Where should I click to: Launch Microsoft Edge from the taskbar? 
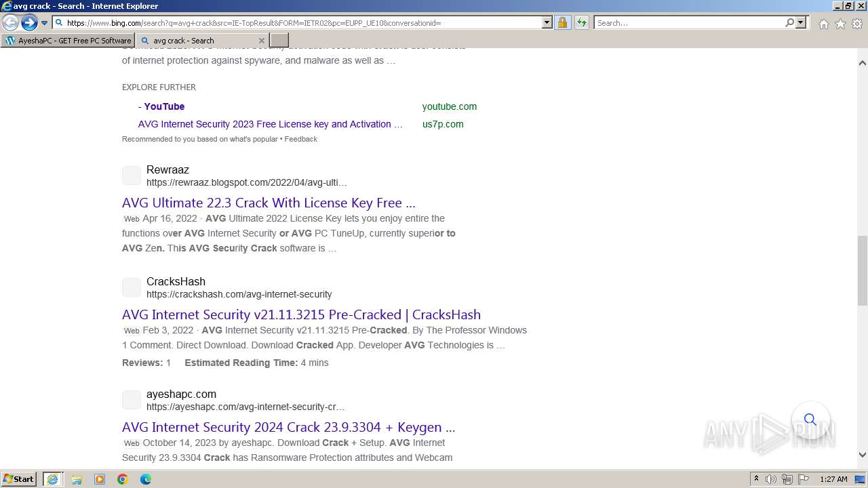pos(146,479)
